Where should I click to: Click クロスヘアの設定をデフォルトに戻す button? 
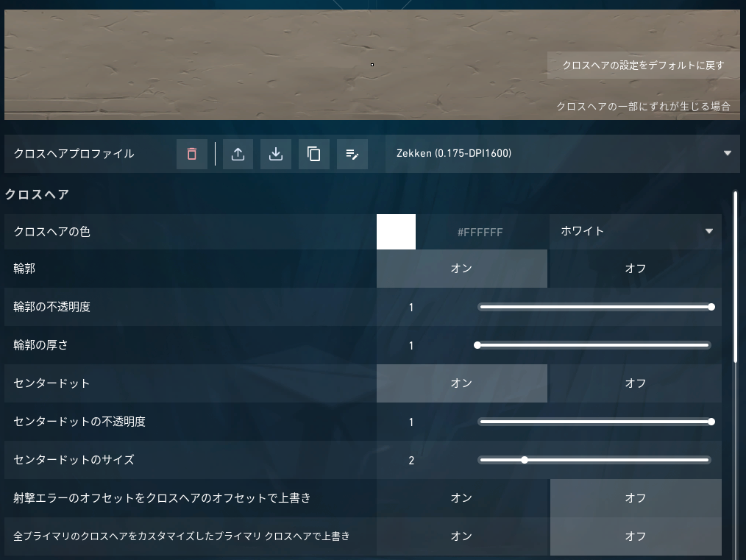(643, 65)
